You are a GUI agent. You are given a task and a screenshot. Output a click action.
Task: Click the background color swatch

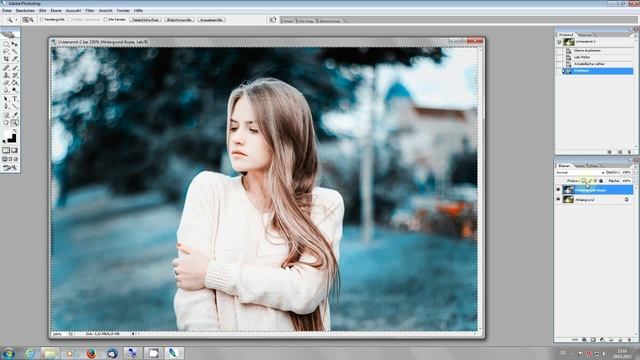(x=13, y=139)
